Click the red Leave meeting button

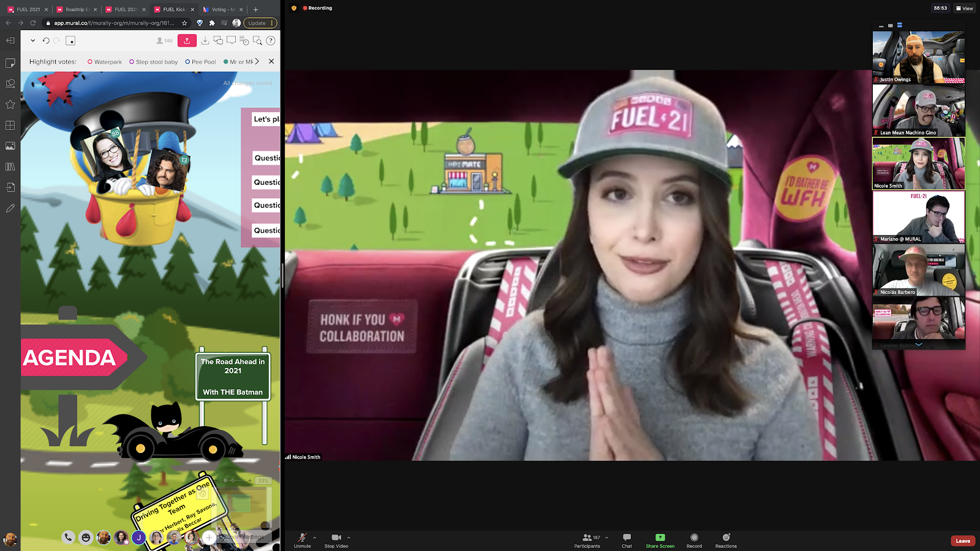963,541
